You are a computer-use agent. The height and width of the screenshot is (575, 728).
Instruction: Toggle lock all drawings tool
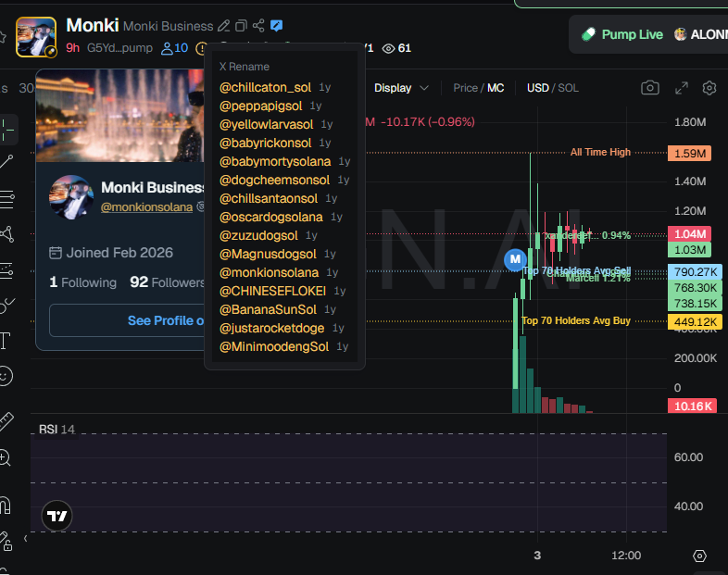pyautogui.click(x=6, y=541)
